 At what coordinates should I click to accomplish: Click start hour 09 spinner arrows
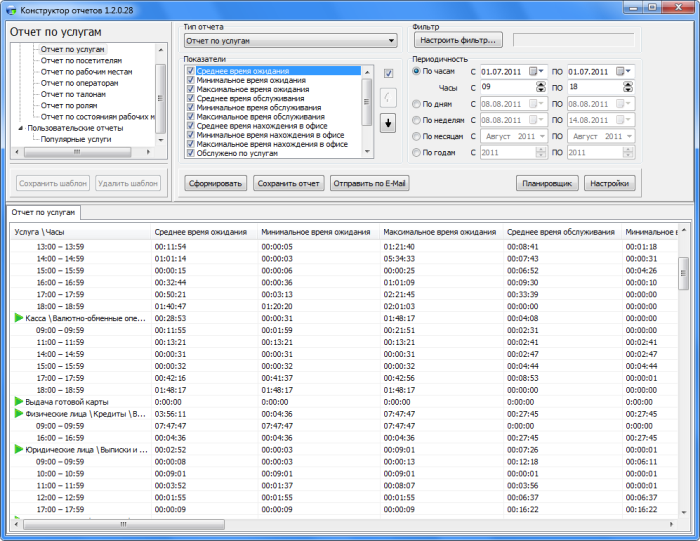click(x=541, y=87)
